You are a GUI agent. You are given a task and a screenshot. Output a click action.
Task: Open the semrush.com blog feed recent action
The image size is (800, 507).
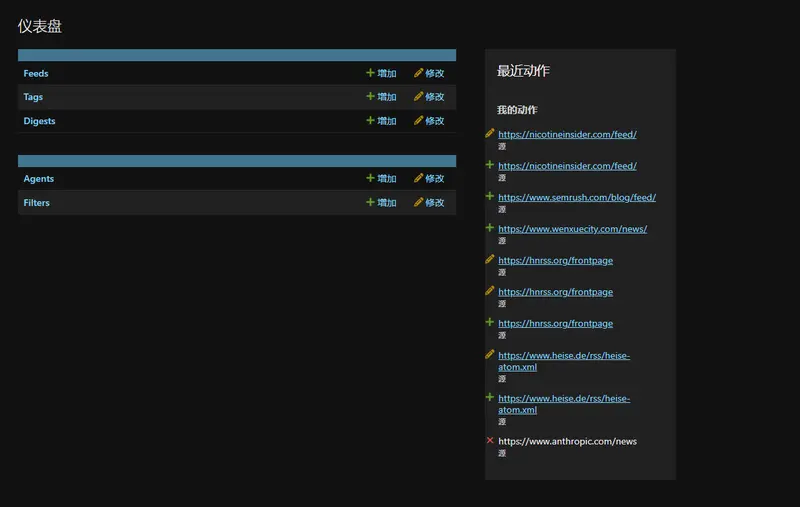[576, 198]
